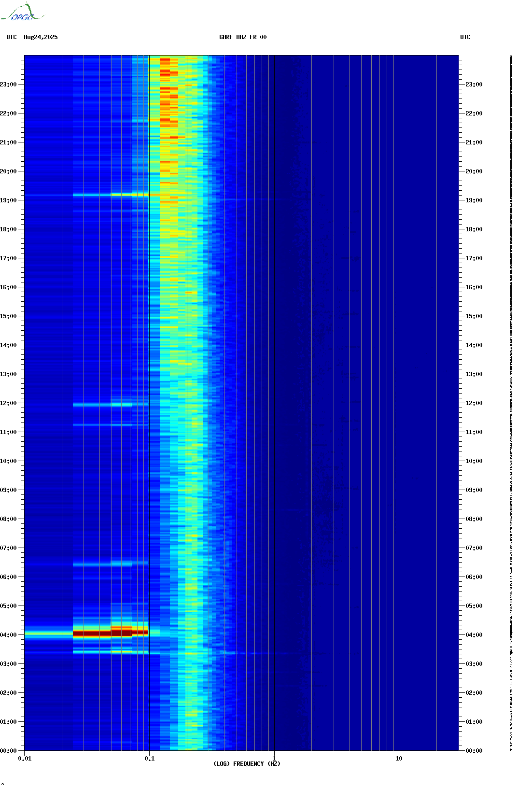The width and height of the screenshot is (532, 789).
Task: Click the 12:00 cyan low-frequency streak
Action: (110, 405)
